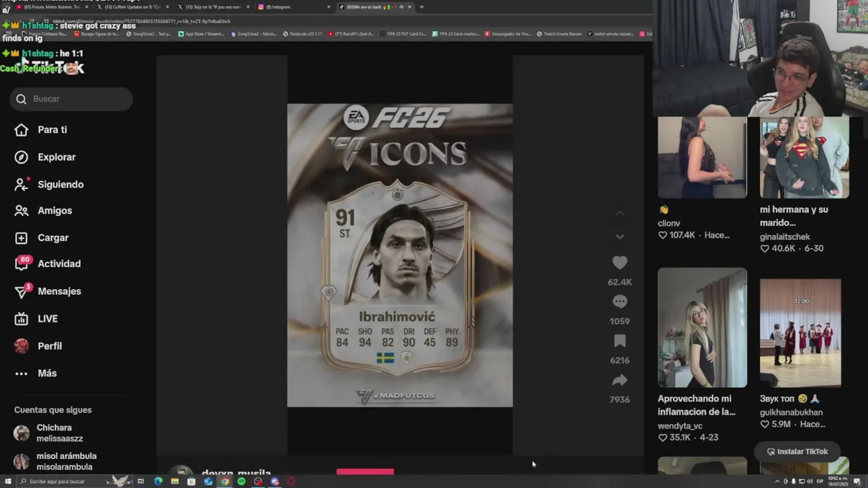
Task: Switch to Taija on X tab
Action: tap(214, 7)
